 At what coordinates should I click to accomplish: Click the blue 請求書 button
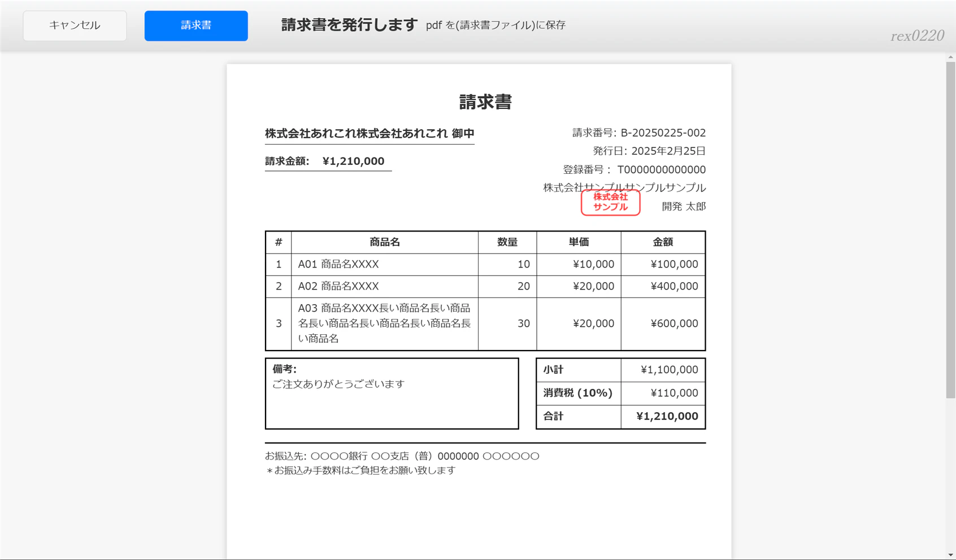click(196, 25)
